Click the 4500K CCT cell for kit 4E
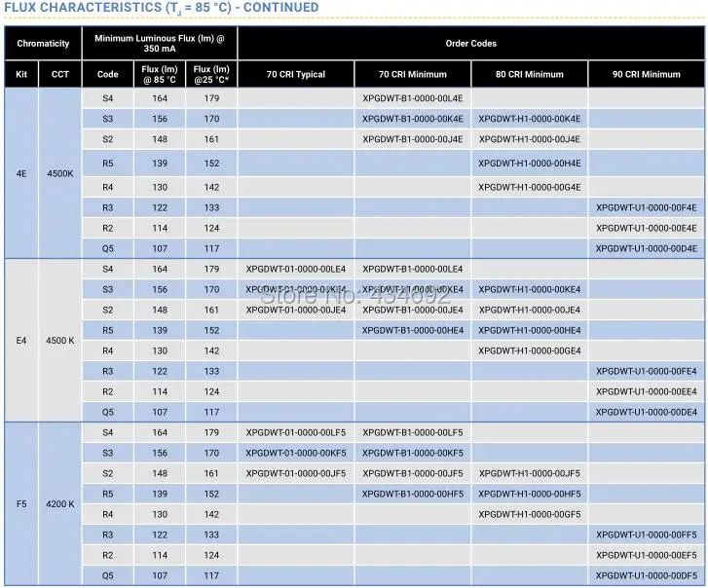 (x=60, y=173)
